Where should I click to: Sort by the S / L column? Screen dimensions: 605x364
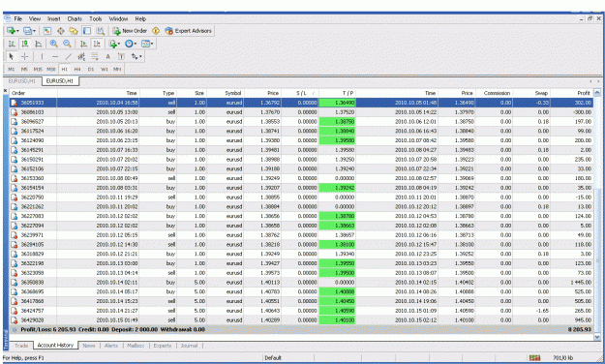tap(300, 93)
